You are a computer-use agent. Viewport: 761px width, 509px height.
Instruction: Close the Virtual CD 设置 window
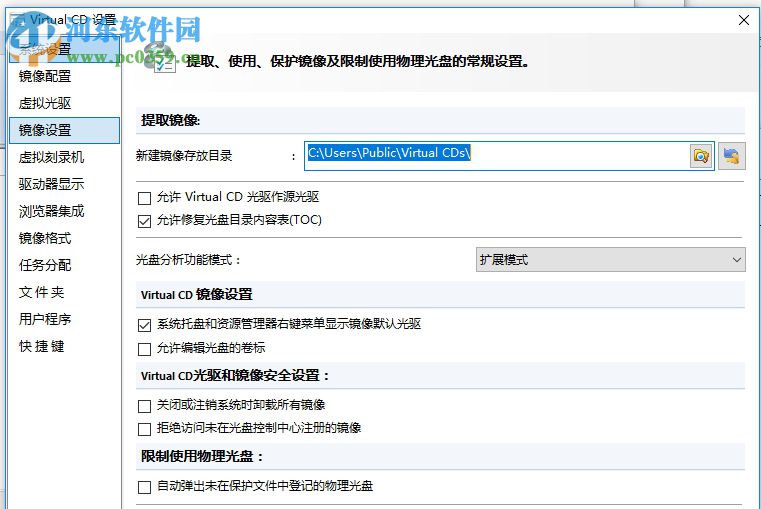click(744, 20)
